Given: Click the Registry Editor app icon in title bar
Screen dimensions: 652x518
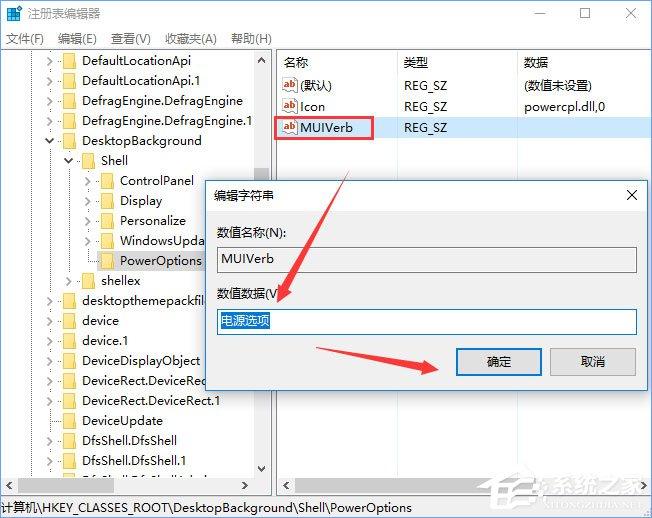Looking at the screenshot, I should click(14, 13).
